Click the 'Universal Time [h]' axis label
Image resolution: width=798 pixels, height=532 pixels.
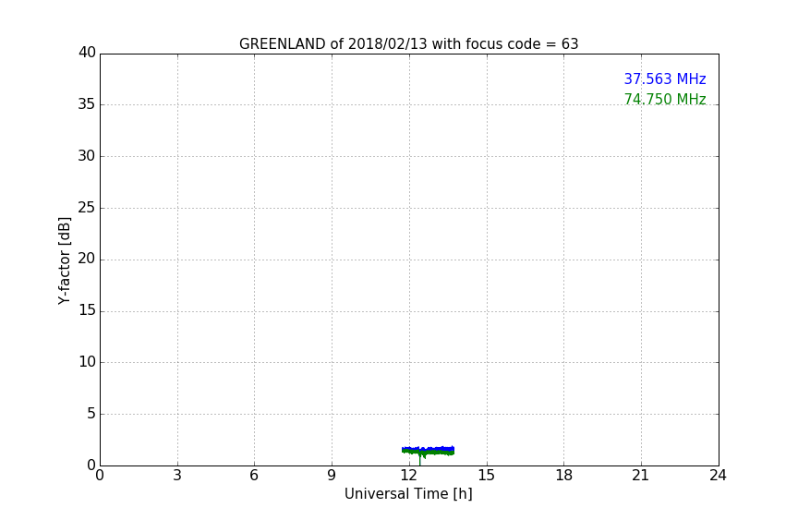coord(408,494)
